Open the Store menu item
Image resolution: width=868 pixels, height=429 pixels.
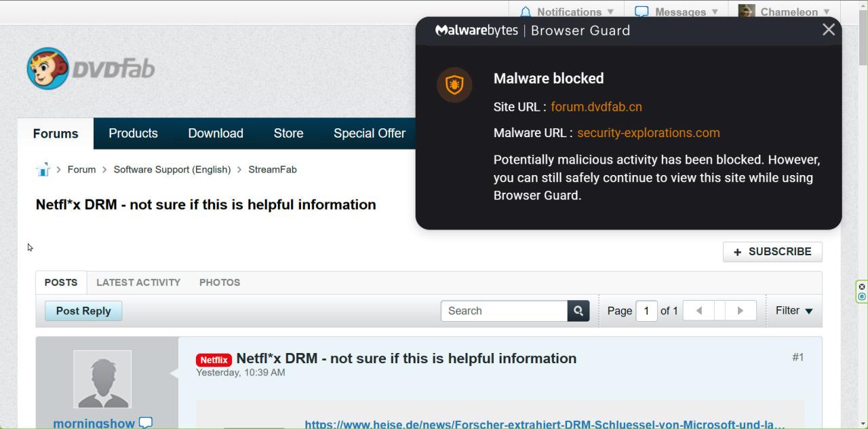(x=288, y=134)
